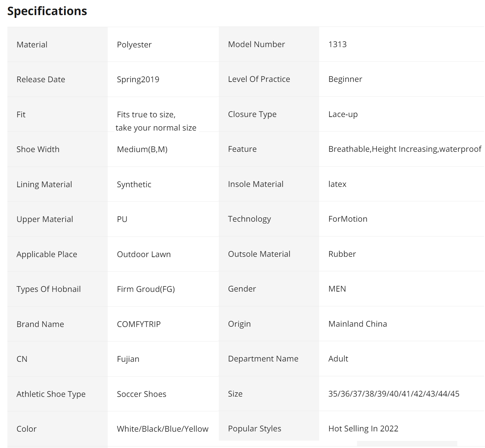Click the Specifications heading
The width and height of the screenshot is (485, 448).
47,11
